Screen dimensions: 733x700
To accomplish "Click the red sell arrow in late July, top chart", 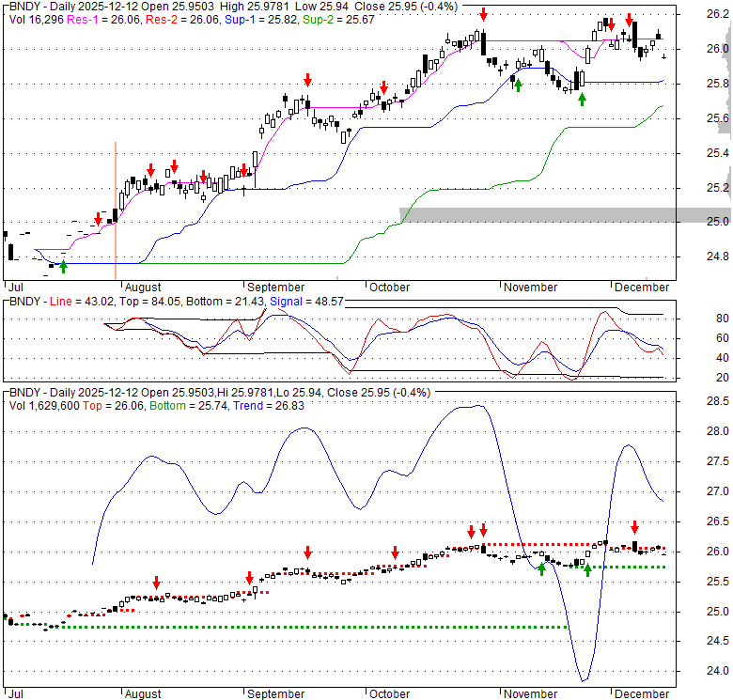I will tap(98, 219).
